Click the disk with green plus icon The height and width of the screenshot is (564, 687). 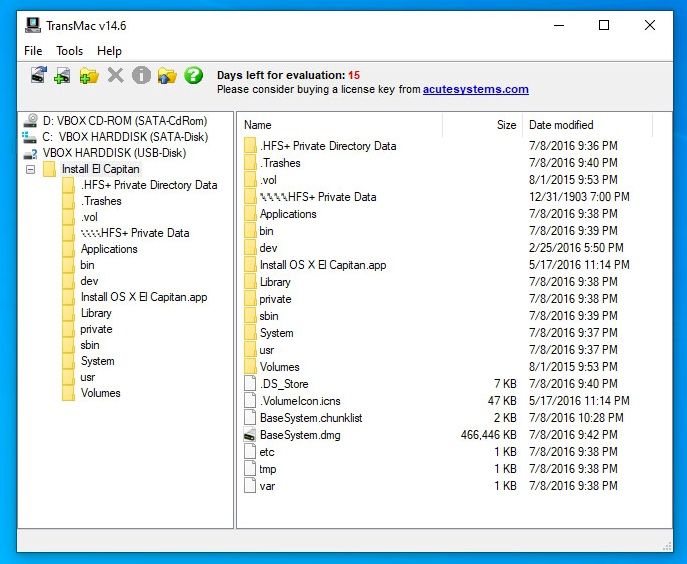pyautogui.click(x=63, y=75)
